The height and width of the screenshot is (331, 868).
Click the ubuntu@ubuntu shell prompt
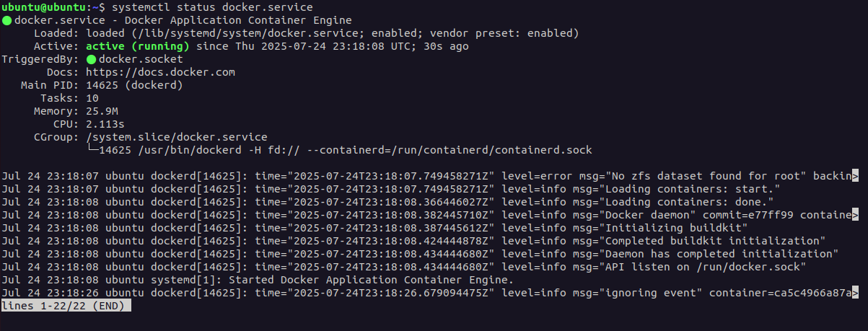(47, 7)
